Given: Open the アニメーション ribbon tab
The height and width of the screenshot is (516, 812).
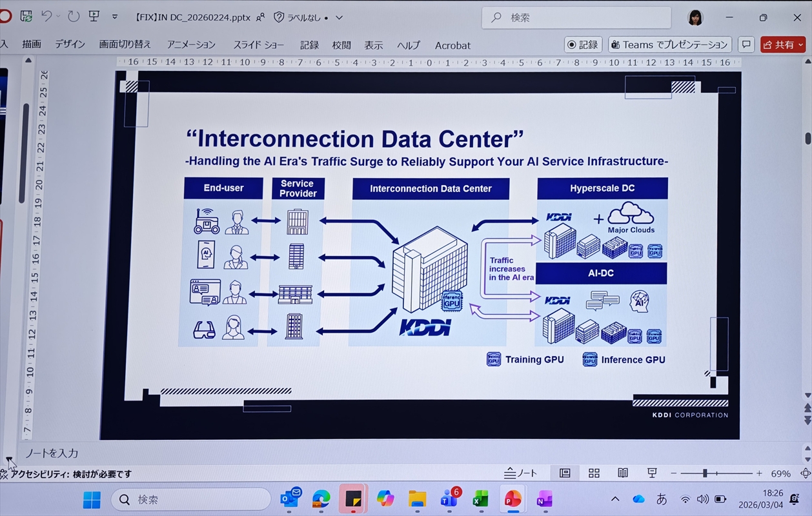Looking at the screenshot, I should point(191,45).
